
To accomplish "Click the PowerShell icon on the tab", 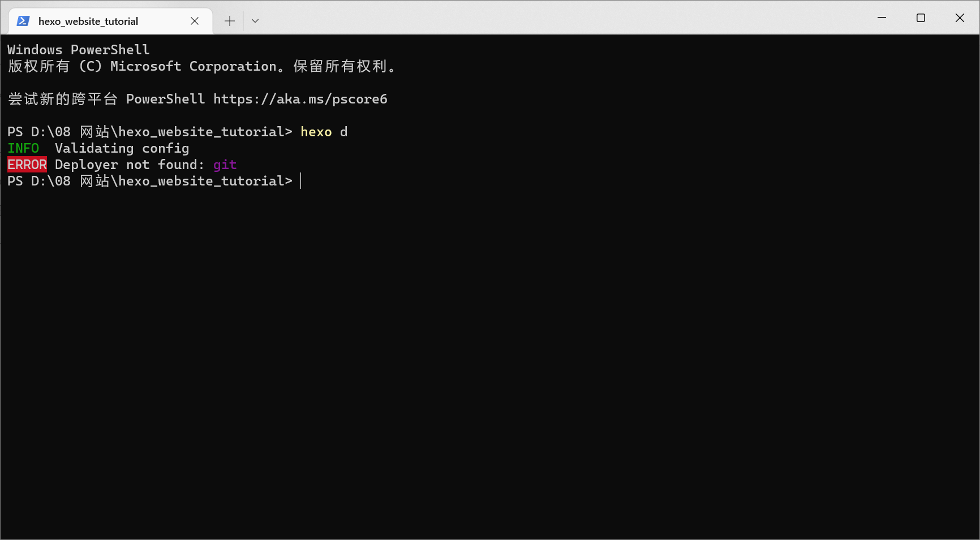I will pos(23,21).
